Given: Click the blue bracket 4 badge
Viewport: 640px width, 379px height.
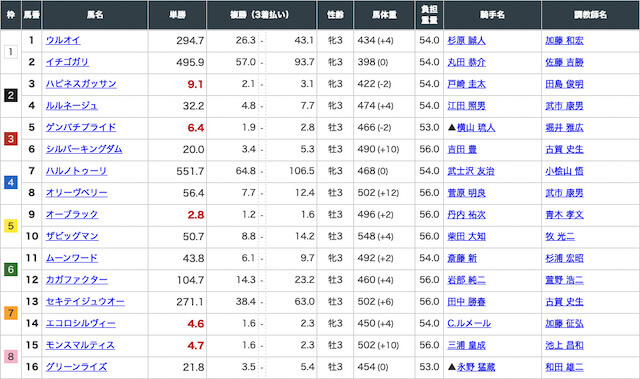Looking at the screenshot, I should pos(11,182).
